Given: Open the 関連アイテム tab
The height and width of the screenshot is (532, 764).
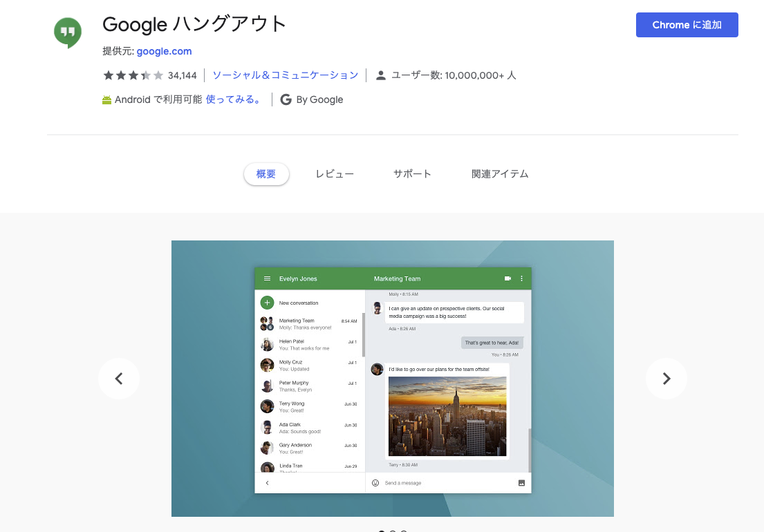Looking at the screenshot, I should point(500,174).
